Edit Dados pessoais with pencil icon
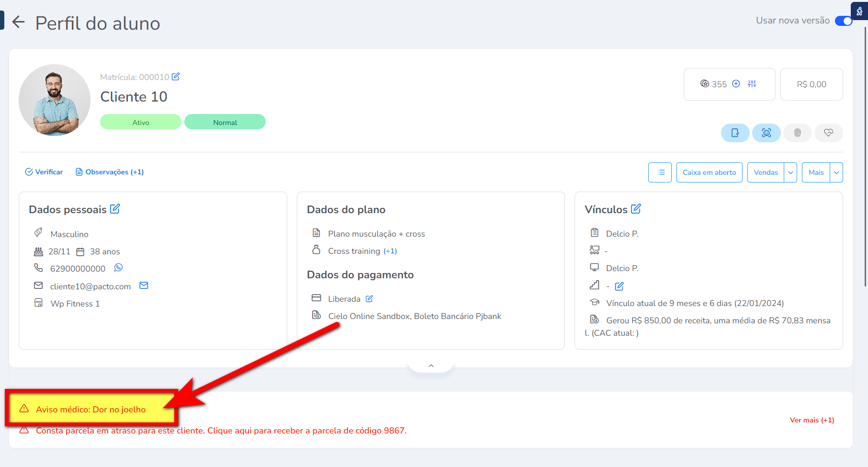The image size is (868, 467). tap(115, 209)
